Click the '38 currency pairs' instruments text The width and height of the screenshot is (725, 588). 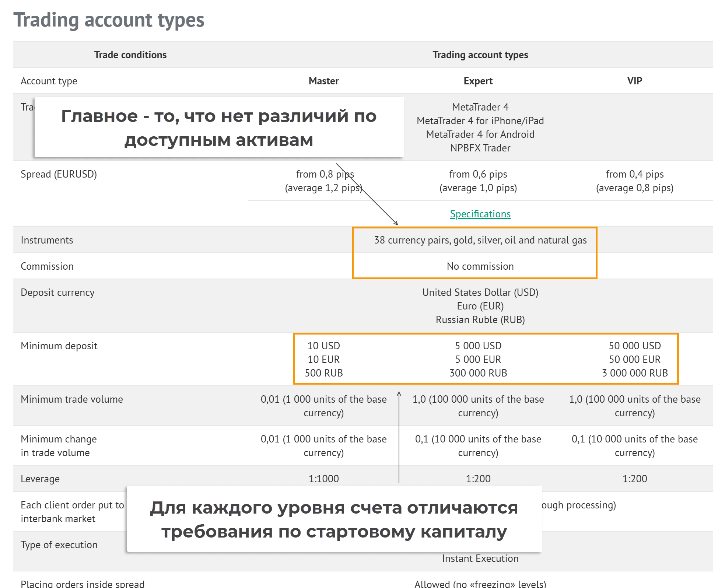[480, 240]
